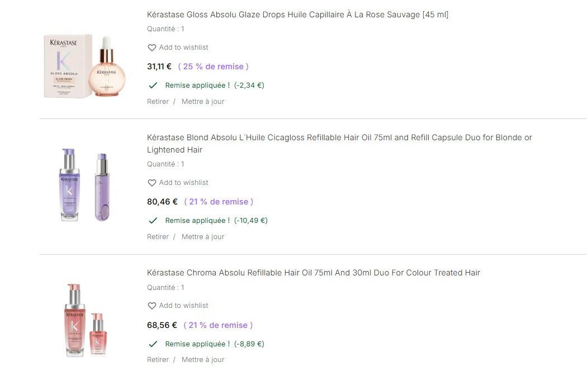Screen dimensions: 588x376
Task: Click the 25 % de remise label
Action: [x=214, y=66]
